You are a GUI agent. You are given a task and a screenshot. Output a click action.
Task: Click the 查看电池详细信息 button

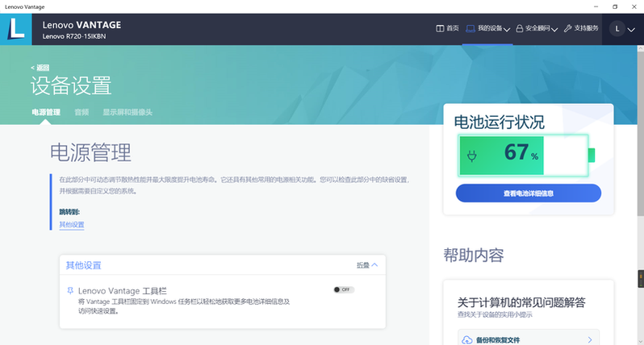[528, 193]
